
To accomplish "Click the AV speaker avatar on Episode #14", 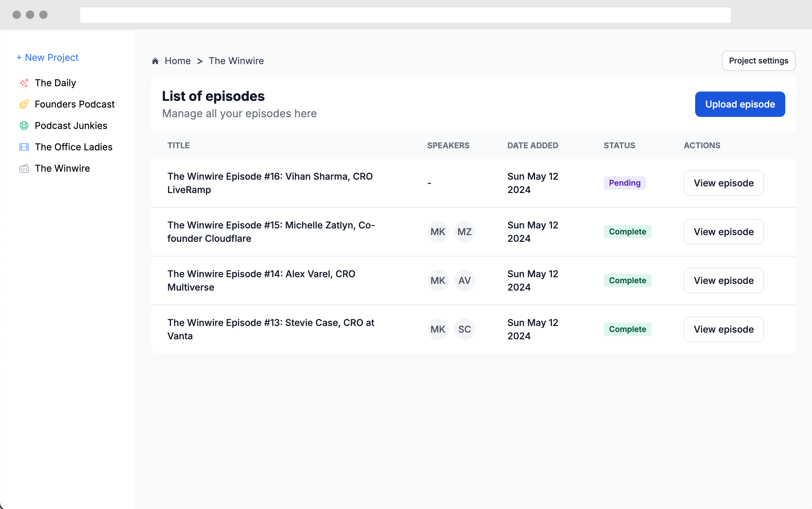I will (465, 280).
